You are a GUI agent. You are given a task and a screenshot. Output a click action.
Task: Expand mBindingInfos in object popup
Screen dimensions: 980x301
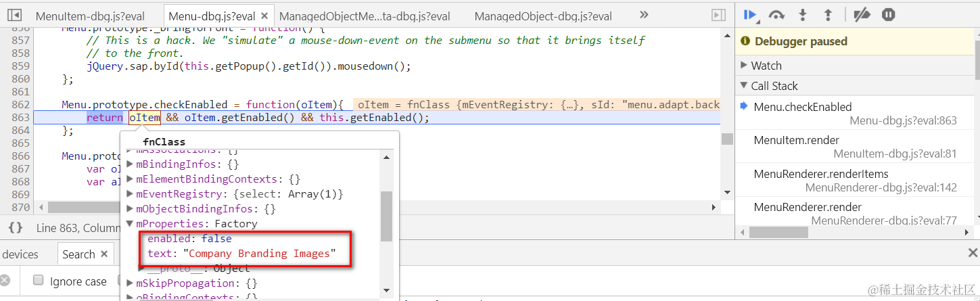[131, 164]
